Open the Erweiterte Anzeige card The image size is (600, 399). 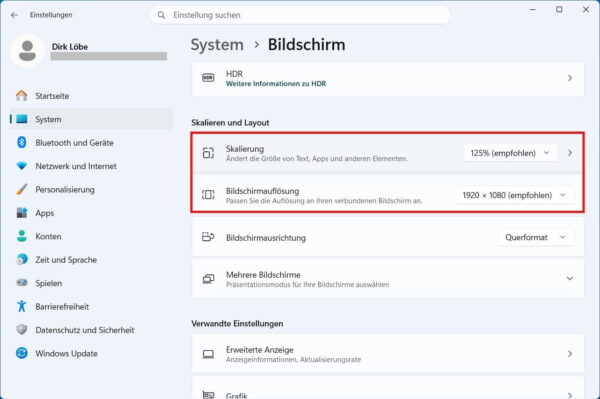(x=388, y=353)
